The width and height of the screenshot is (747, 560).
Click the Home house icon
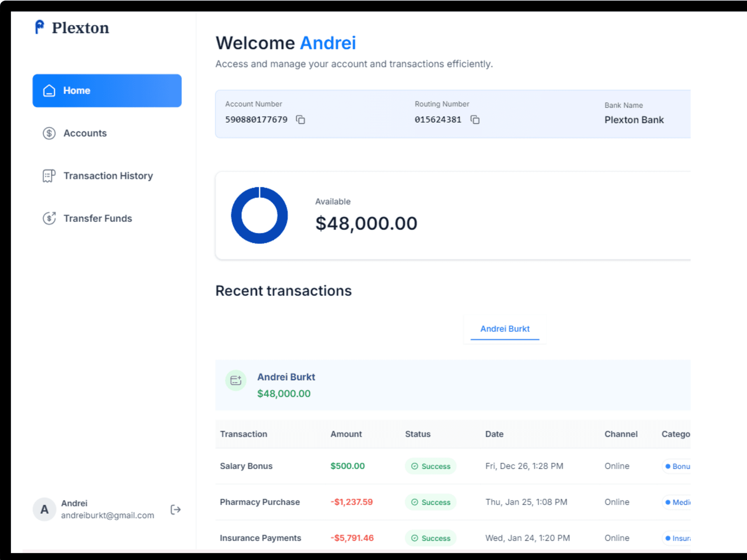tap(49, 91)
